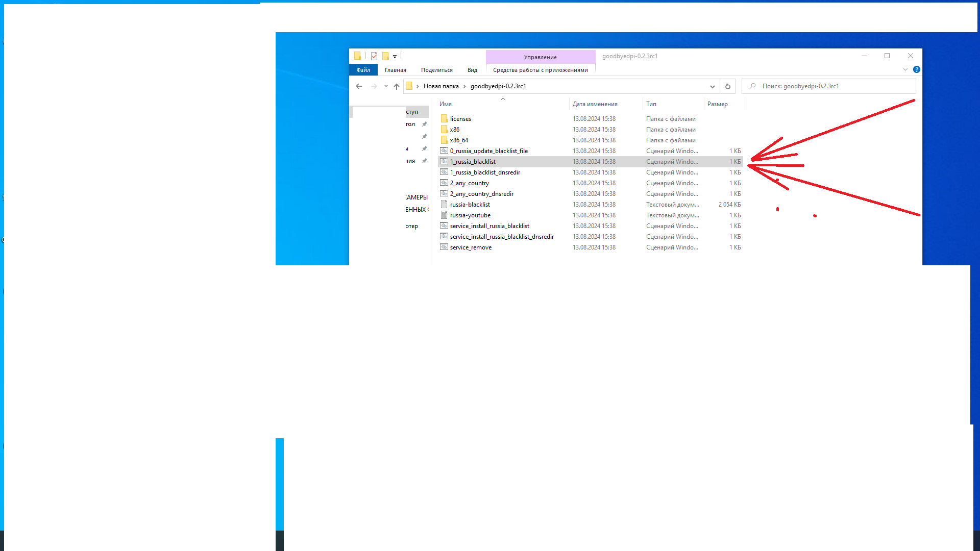Expand the recent locations dropdown arrow
This screenshot has height=551, width=980.
(x=386, y=86)
